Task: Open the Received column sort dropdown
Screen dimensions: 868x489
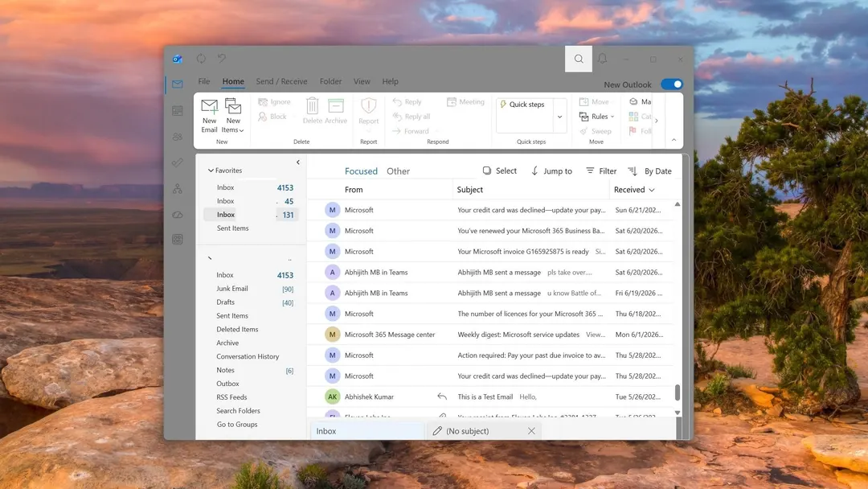Action: click(652, 190)
